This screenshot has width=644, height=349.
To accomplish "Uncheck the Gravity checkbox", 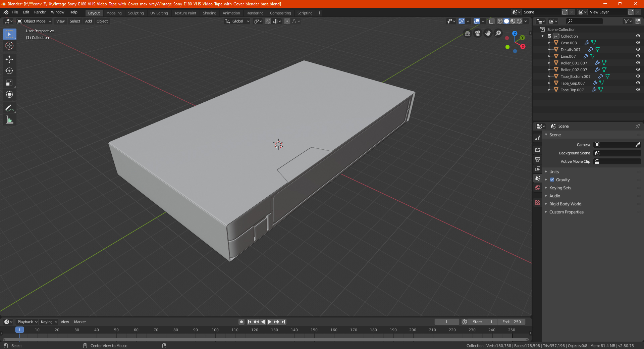I will click(552, 180).
